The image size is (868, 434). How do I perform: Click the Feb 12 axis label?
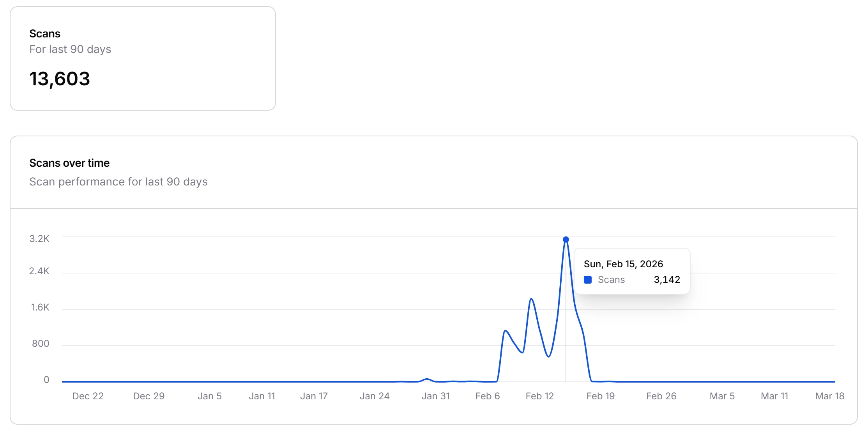[540, 396]
